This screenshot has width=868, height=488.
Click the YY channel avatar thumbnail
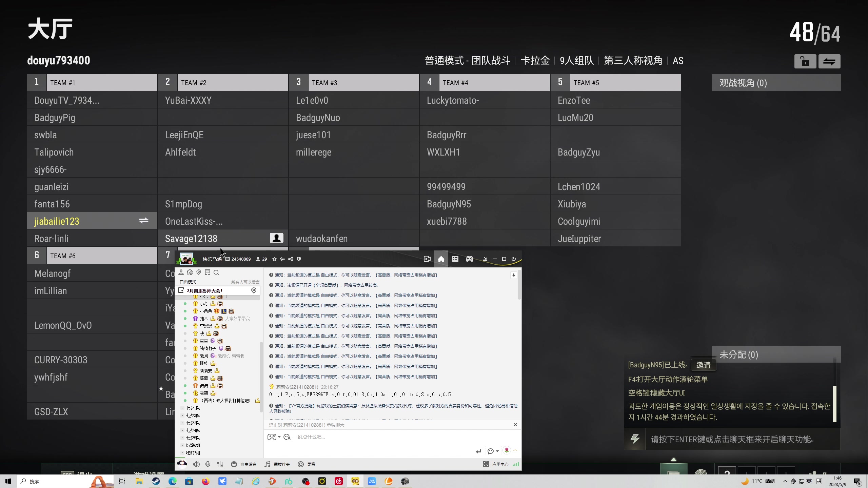click(x=186, y=259)
